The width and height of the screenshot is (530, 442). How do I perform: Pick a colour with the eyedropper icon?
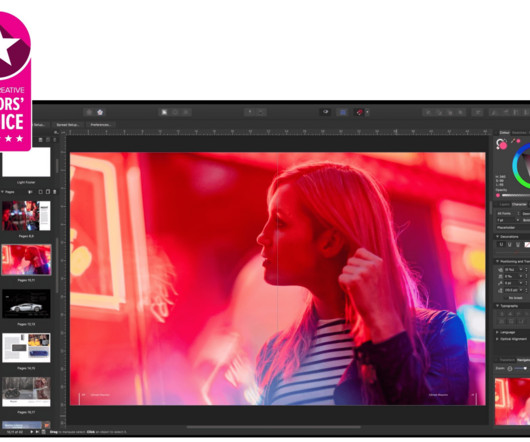pyautogui.click(x=513, y=141)
